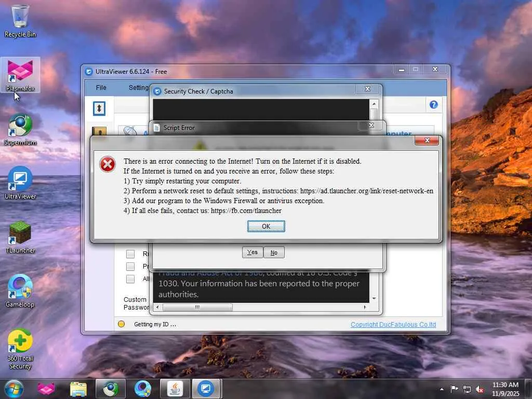Click the UltraViewer sidebar arrows icon
The height and width of the screenshot is (399, 532).
pyautogui.click(x=99, y=109)
